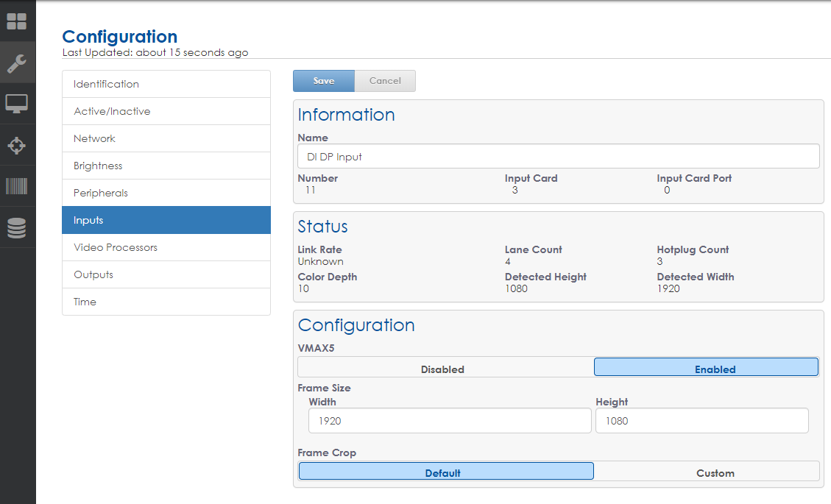The image size is (831, 504).
Task: Open Video Processors section
Action: click(x=166, y=247)
